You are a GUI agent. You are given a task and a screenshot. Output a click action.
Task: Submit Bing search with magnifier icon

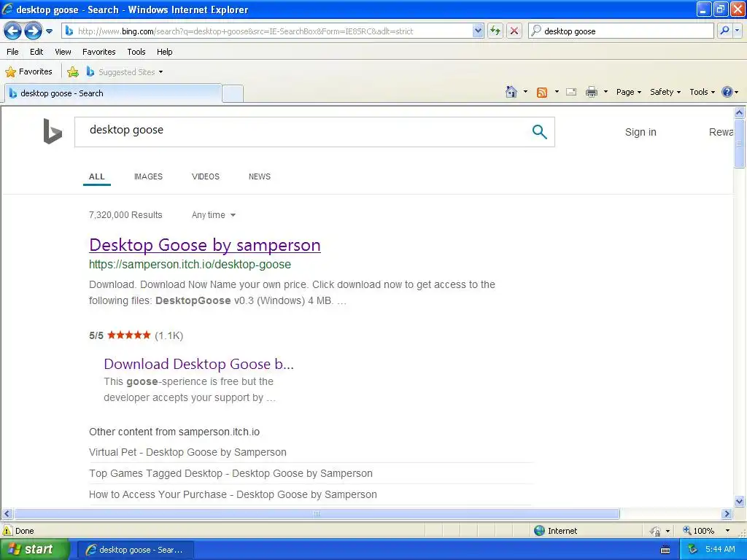(539, 132)
